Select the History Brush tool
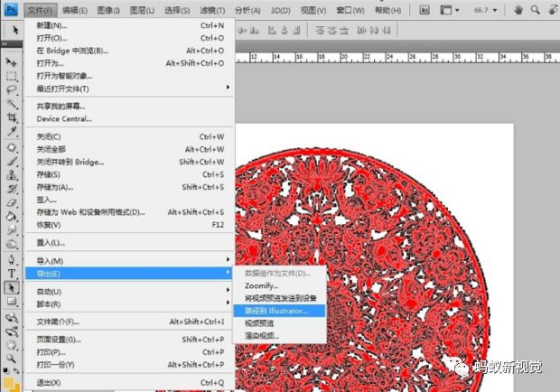The height and width of the screenshot is (392, 560). (x=12, y=189)
